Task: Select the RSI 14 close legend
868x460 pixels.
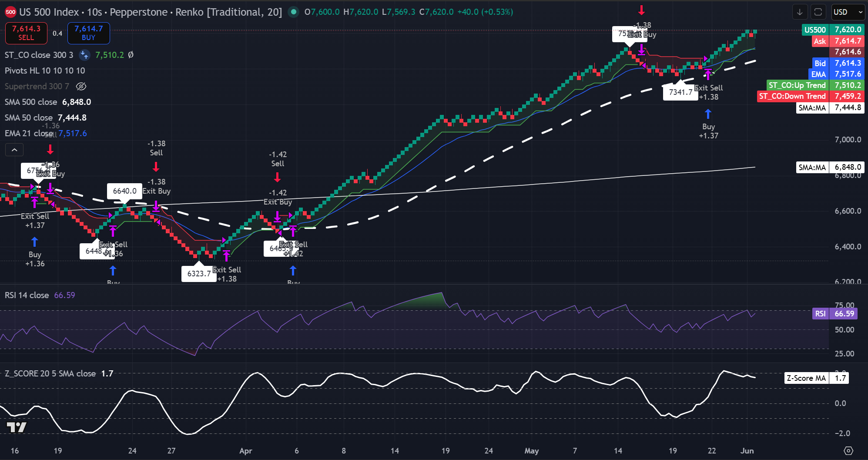Action: click(x=27, y=295)
